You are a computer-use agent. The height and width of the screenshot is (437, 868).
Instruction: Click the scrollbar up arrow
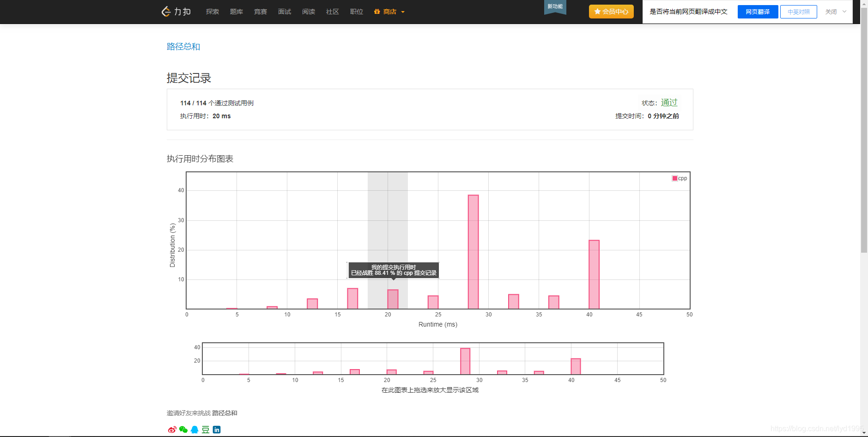[864, 3]
